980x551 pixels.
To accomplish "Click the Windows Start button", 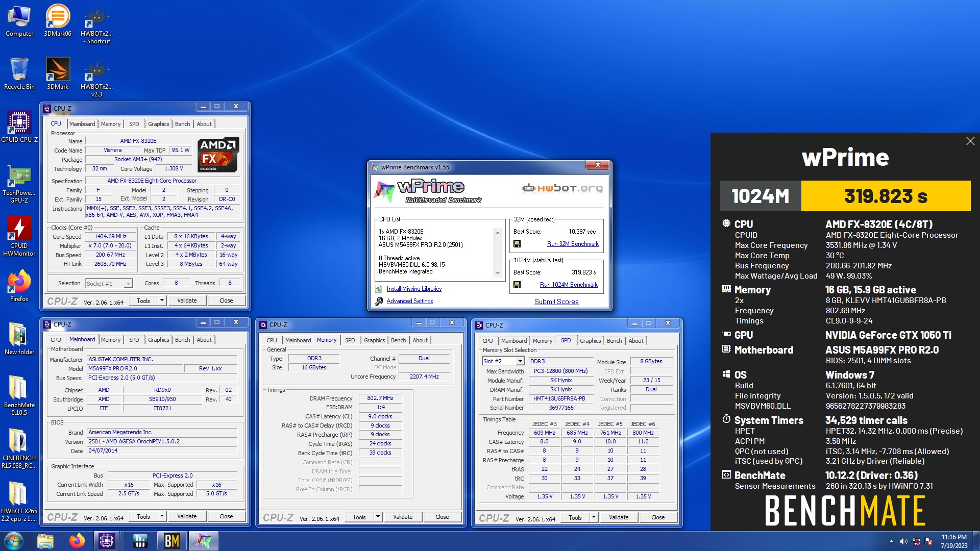I will (14, 541).
